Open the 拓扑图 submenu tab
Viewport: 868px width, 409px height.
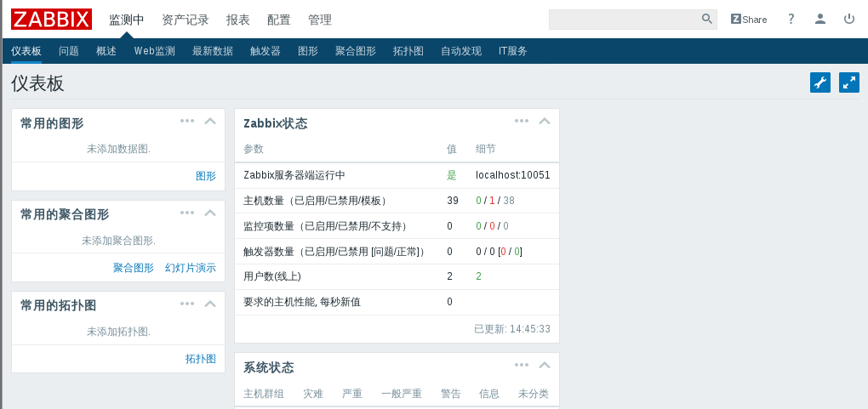tap(408, 51)
